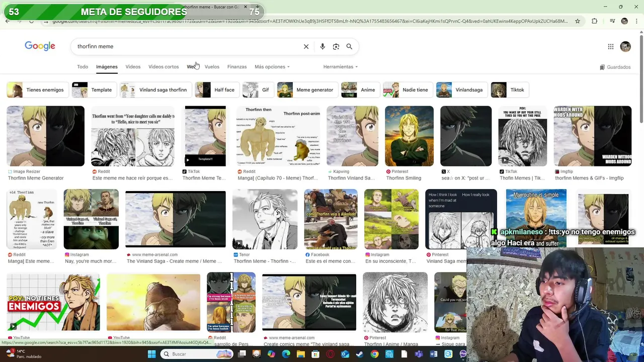
Task: Click the Windows taskbar Buscar search box
Action: click(x=196, y=354)
